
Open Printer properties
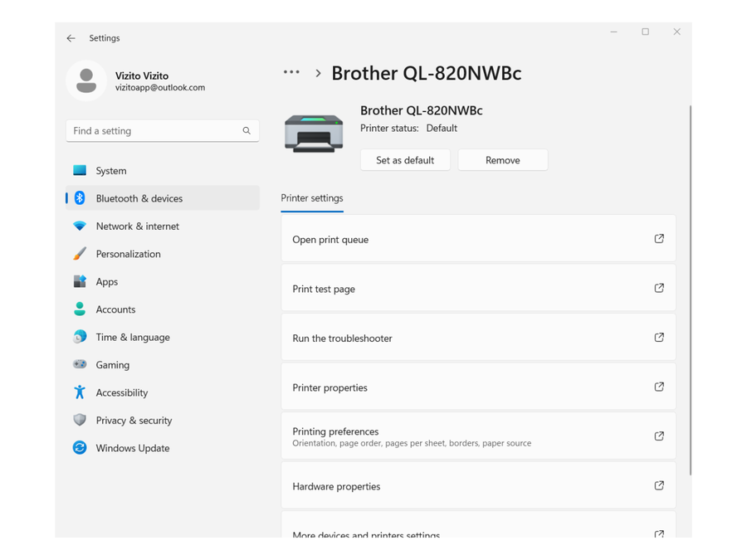(x=478, y=387)
